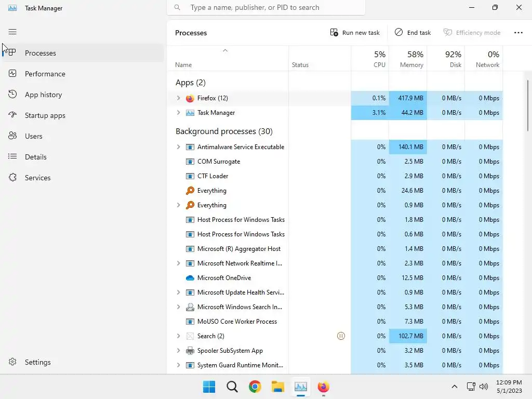The image size is (532, 399).
Task: Expand Microsoft Windows Search Indexer group
Action: pyautogui.click(x=179, y=307)
